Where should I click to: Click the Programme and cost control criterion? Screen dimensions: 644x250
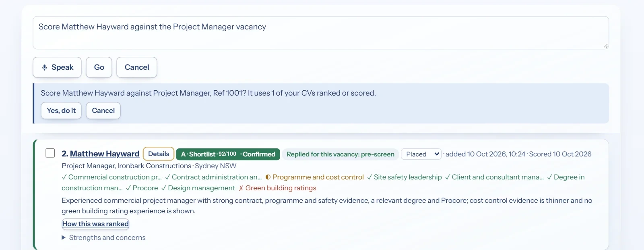point(314,177)
